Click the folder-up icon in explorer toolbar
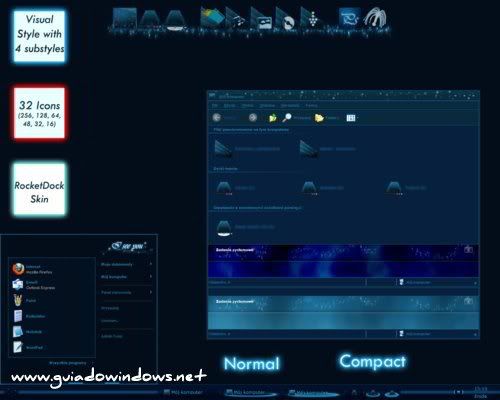 click(x=273, y=118)
